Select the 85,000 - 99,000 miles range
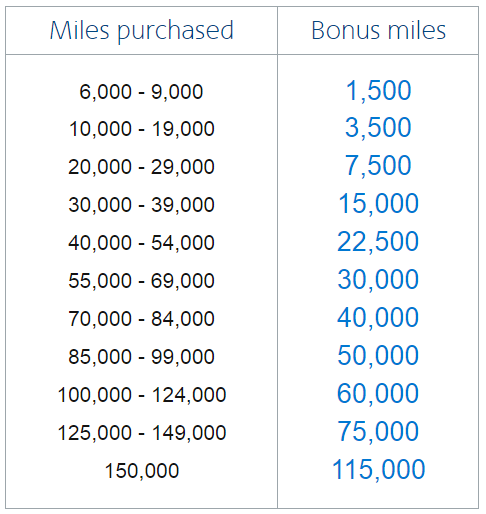 (141, 356)
